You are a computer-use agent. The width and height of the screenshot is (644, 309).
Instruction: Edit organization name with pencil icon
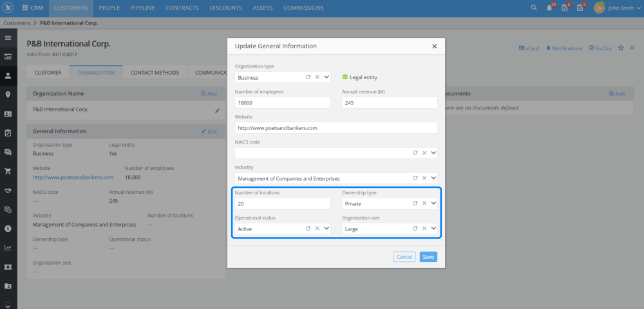tap(217, 110)
